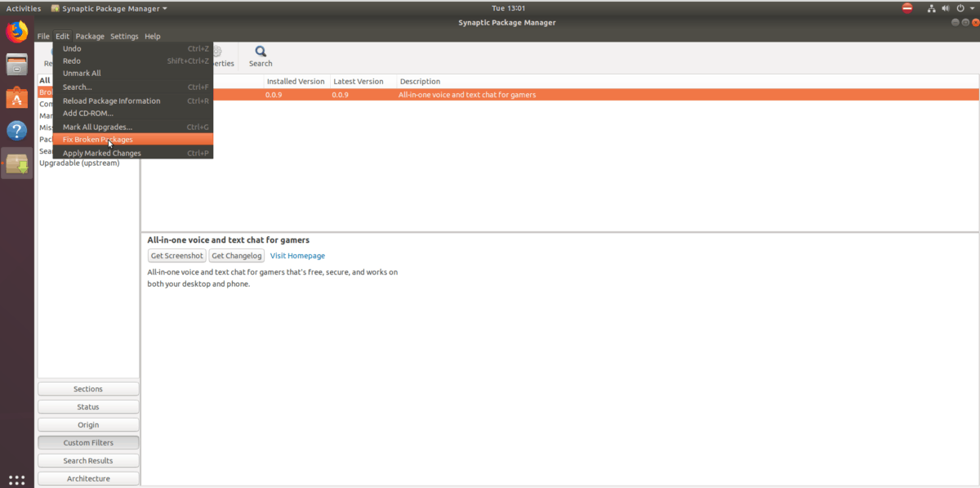Select the Search toolbar icon
This screenshot has height=488, width=980.
tap(260, 55)
